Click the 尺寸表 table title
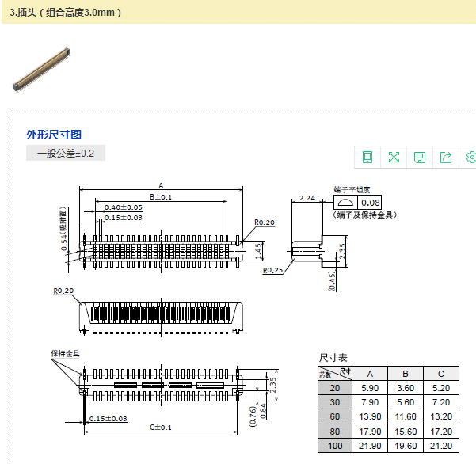 [x=333, y=358]
